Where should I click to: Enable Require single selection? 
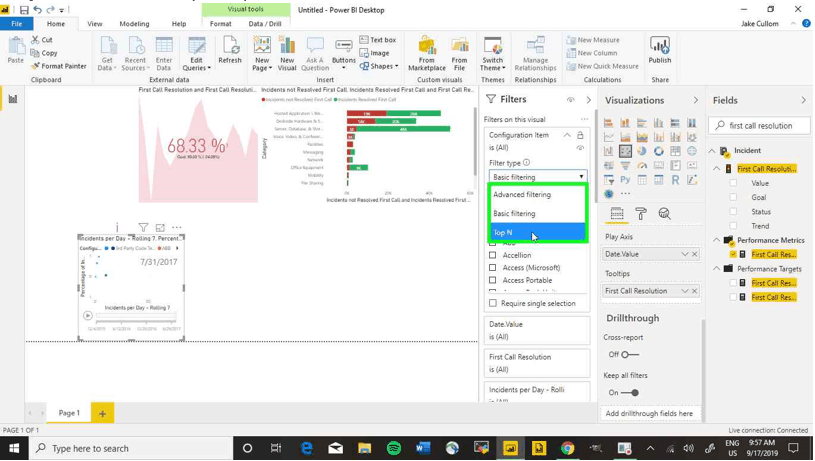click(x=492, y=303)
